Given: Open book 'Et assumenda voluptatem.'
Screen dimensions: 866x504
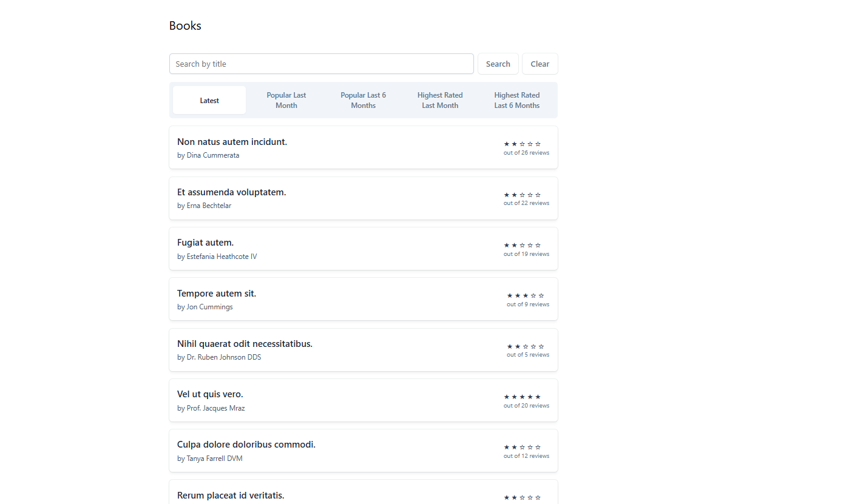Looking at the screenshot, I should point(231,192).
